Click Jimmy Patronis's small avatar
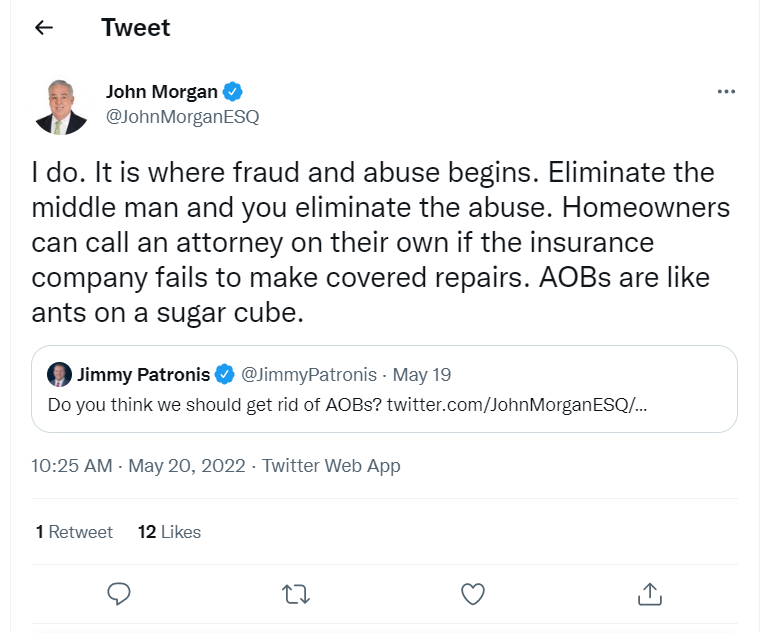The image size is (769, 633). [59, 375]
